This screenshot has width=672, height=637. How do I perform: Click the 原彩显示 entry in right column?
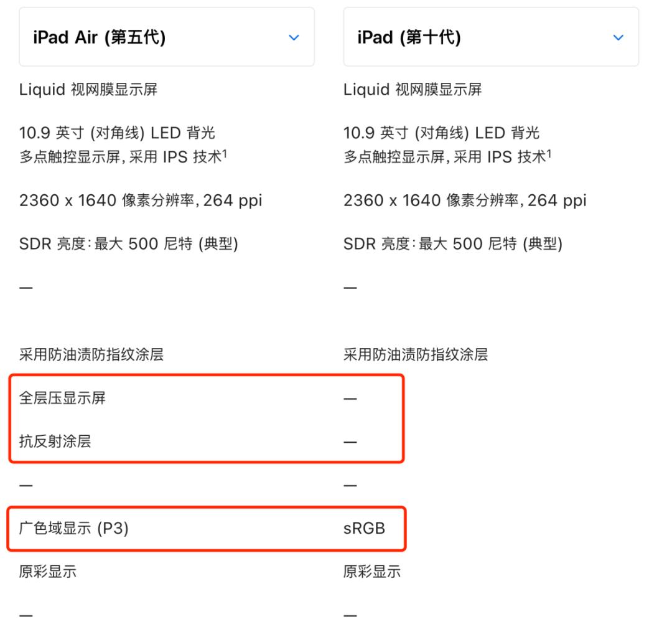point(370,572)
